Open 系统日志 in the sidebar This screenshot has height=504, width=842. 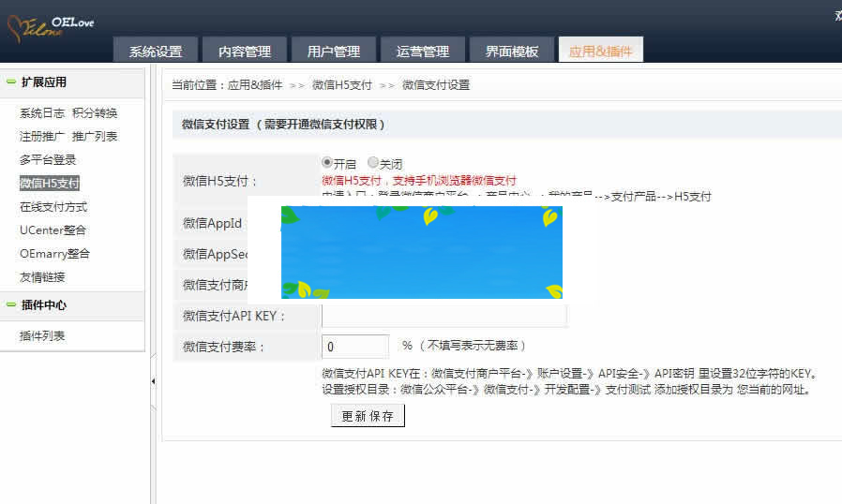[42, 113]
